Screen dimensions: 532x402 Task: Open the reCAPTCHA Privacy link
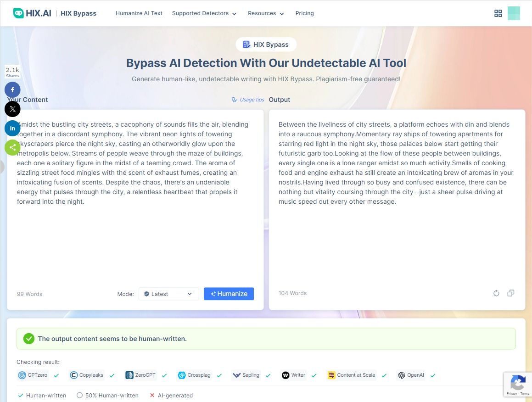click(512, 394)
